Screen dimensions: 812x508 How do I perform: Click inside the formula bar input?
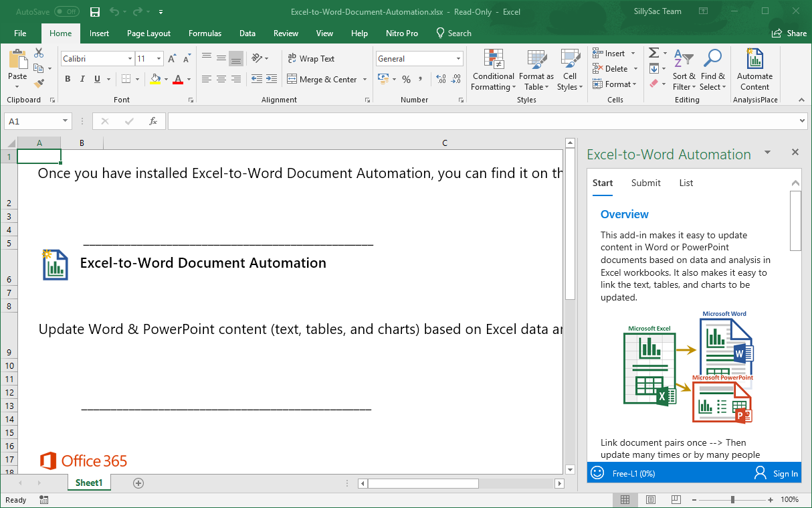(x=482, y=121)
